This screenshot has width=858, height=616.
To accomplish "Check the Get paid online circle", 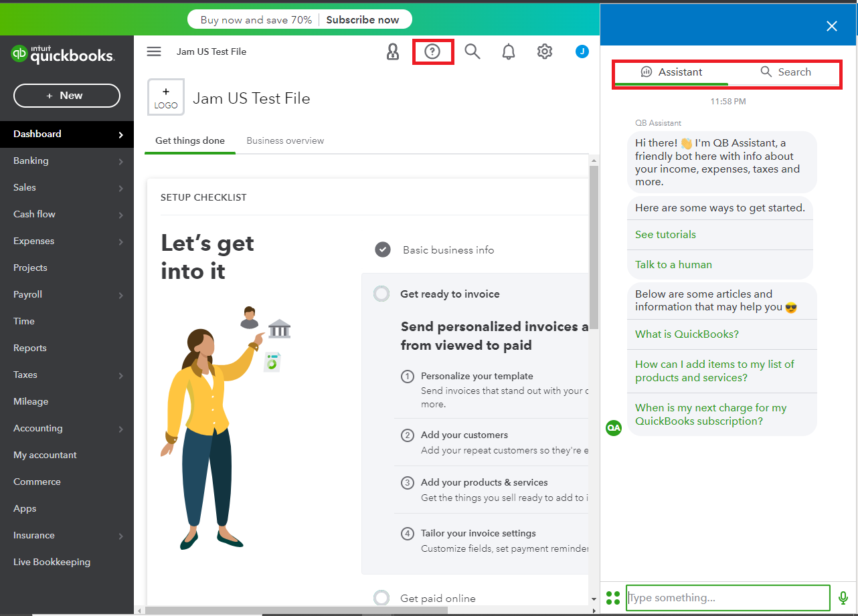I will tap(381, 598).
